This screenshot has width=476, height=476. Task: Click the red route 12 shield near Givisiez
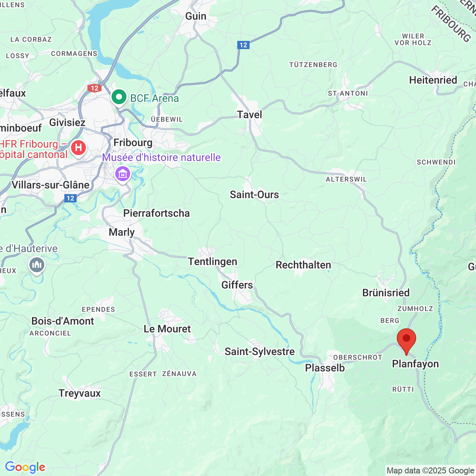[94, 88]
